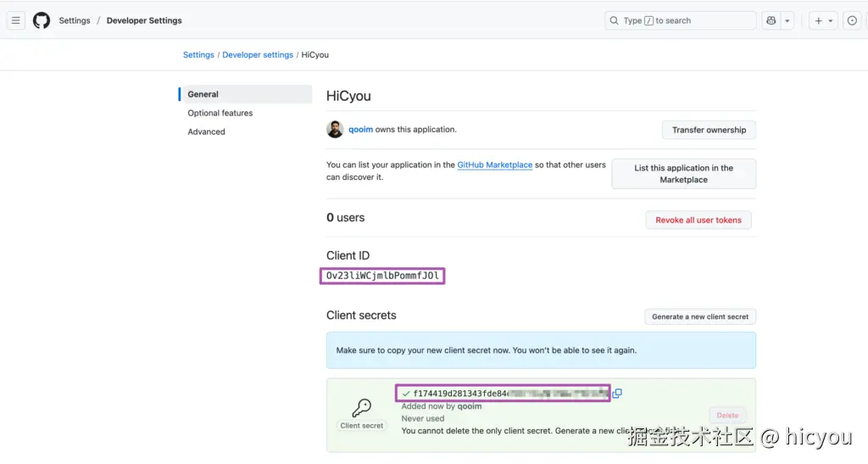
Task: Open Optional features sidebar item
Action: [220, 113]
